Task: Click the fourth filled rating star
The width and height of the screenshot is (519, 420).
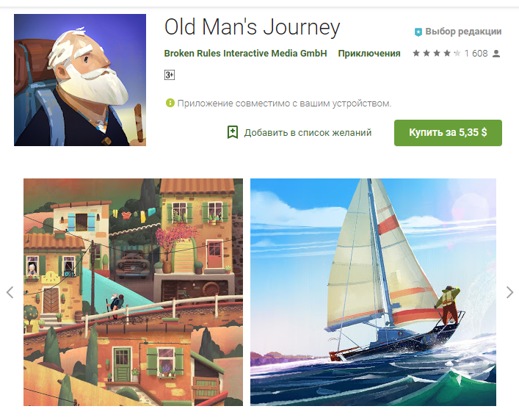Action: tap(447, 53)
